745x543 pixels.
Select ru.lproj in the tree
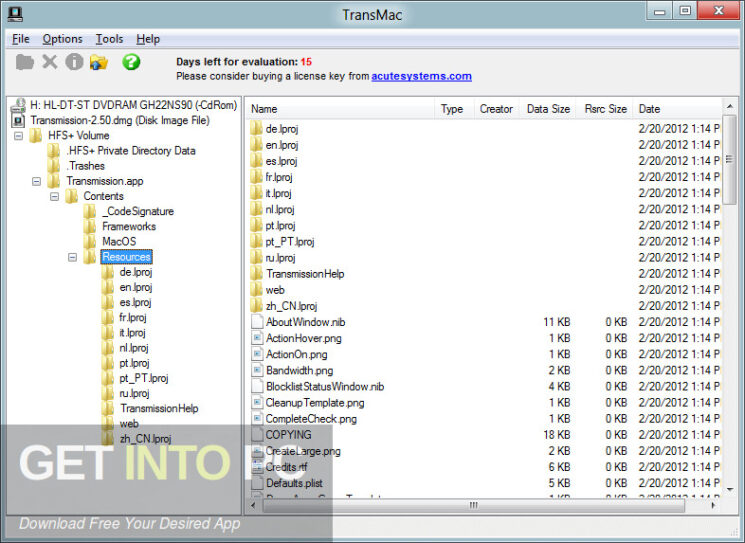click(x=134, y=393)
